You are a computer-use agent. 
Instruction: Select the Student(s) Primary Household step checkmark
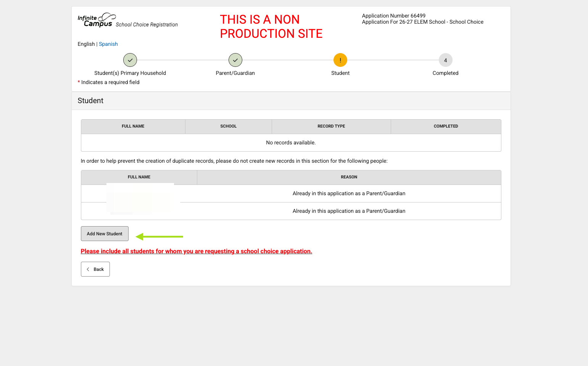point(130,60)
